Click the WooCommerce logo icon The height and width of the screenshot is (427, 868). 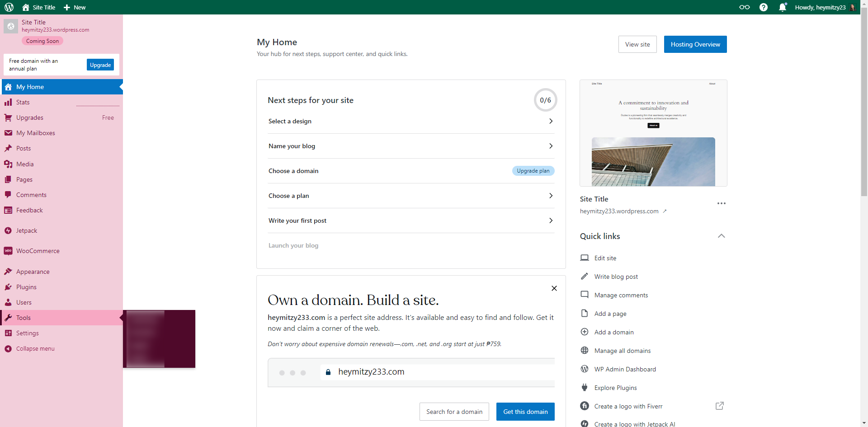(8, 251)
